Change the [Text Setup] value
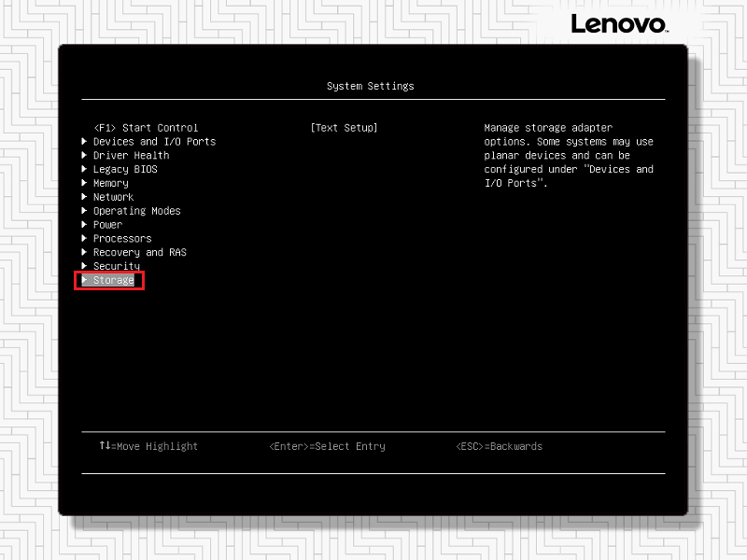The width and height of the screenshot is (747, 560). tap(344, 128)
